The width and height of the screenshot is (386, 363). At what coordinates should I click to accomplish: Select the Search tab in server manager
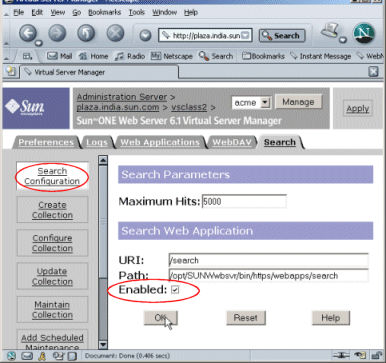(x=280, y=142)
